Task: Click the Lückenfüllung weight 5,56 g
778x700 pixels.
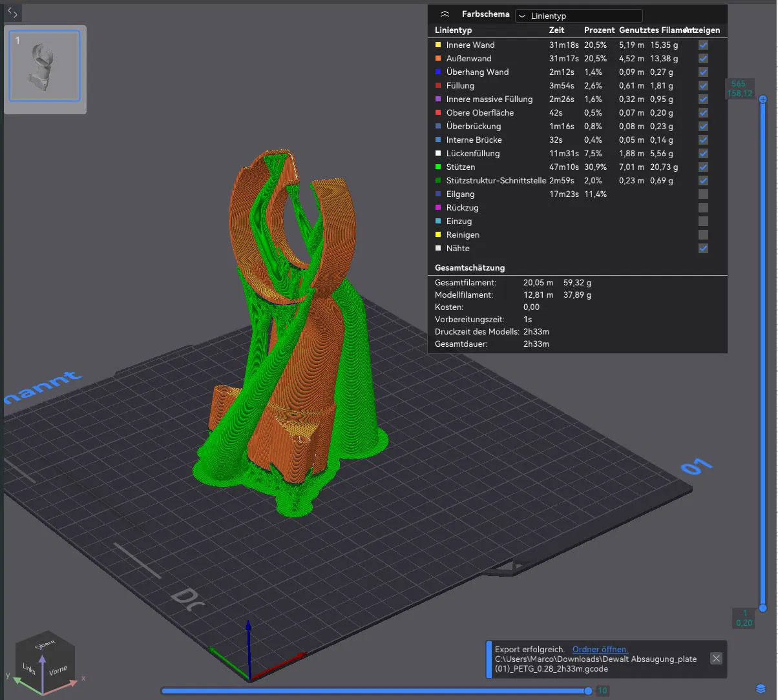Action: (662, 154)
